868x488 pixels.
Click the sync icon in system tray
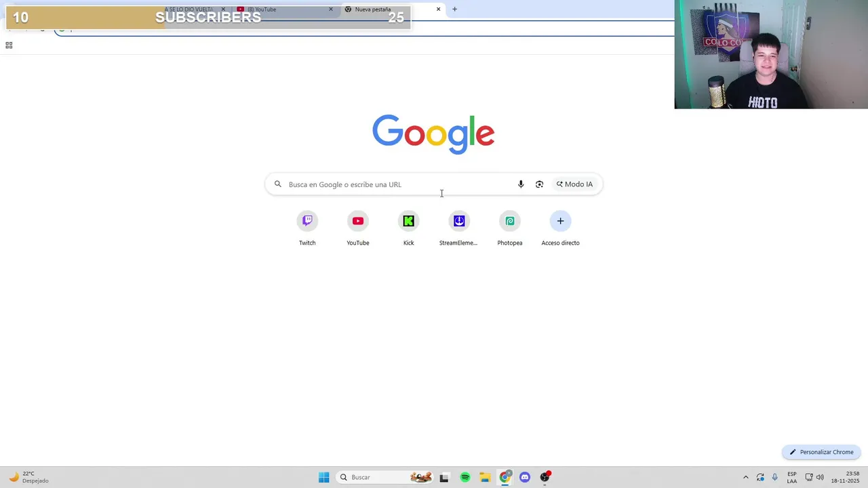[x=760, y=477]
